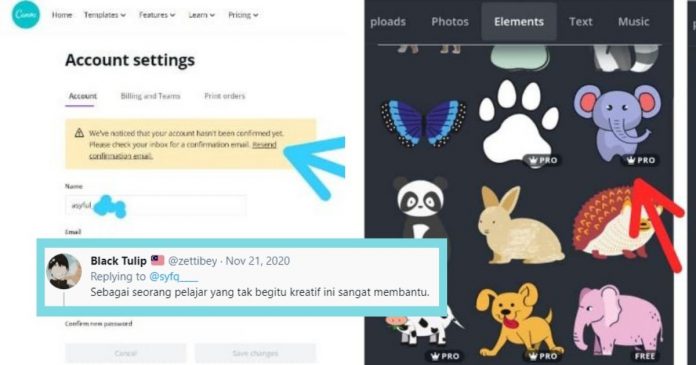696x365 pixels.
Task: Expand the Learn dropdown menu
Action: tap(202, 15)
